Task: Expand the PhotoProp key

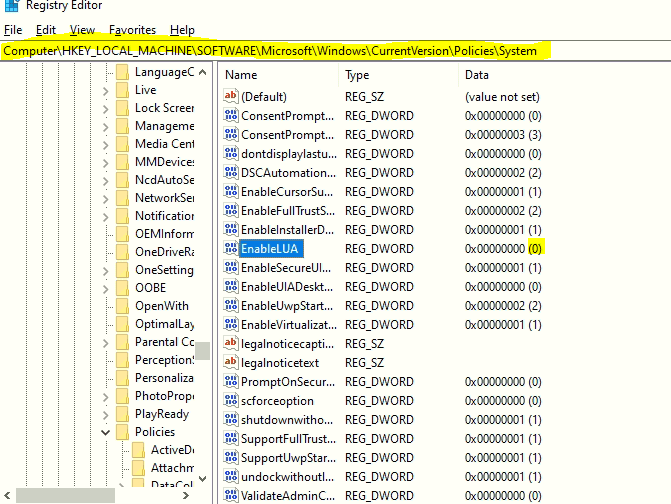Action: pyautogui.click(x=105, y=397)
